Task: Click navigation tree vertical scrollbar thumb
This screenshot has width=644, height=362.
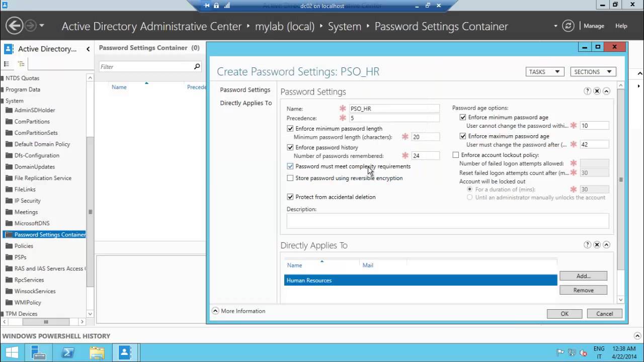Action: [90, 211]
